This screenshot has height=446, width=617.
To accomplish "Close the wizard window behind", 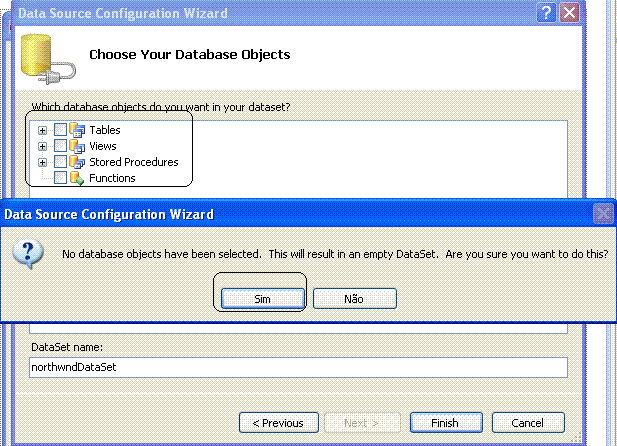I will coord(569,13).
